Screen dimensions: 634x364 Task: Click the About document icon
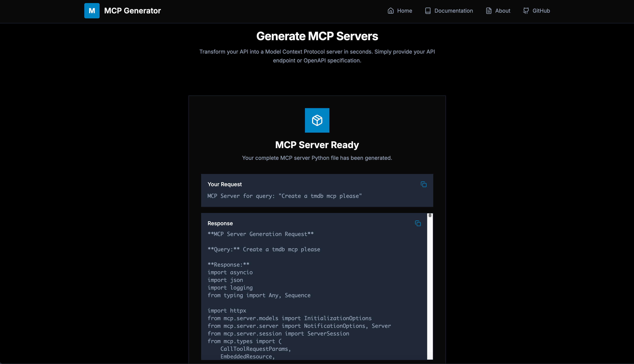488,11
